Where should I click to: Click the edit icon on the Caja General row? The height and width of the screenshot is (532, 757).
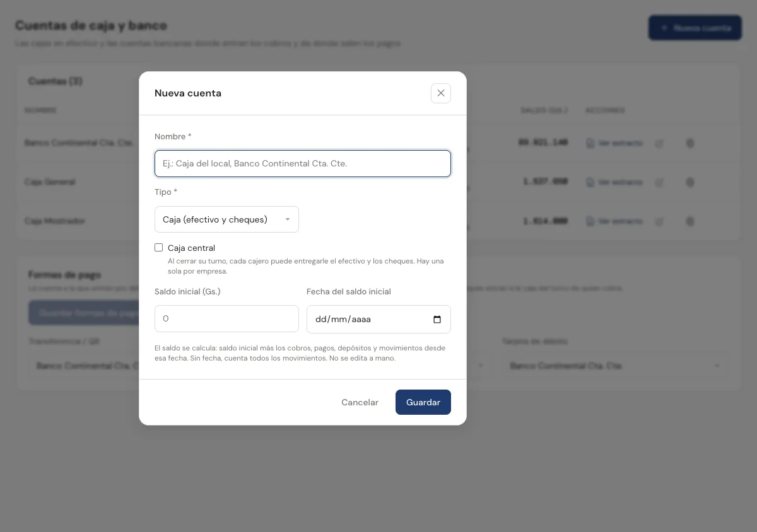(x=659, y=182)
